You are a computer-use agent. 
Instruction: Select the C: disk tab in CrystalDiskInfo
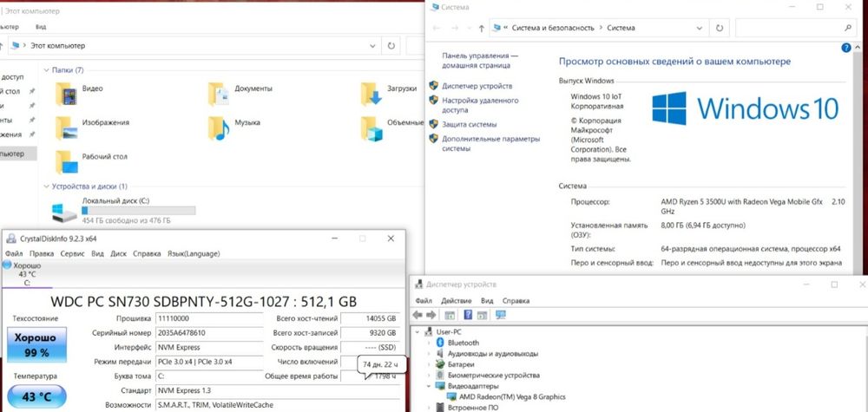(27, 274)
